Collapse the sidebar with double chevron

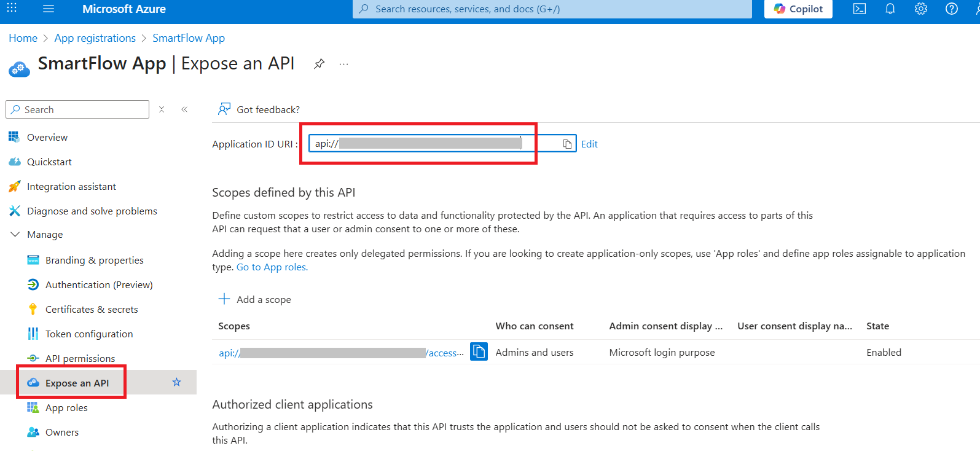[184, 109]
